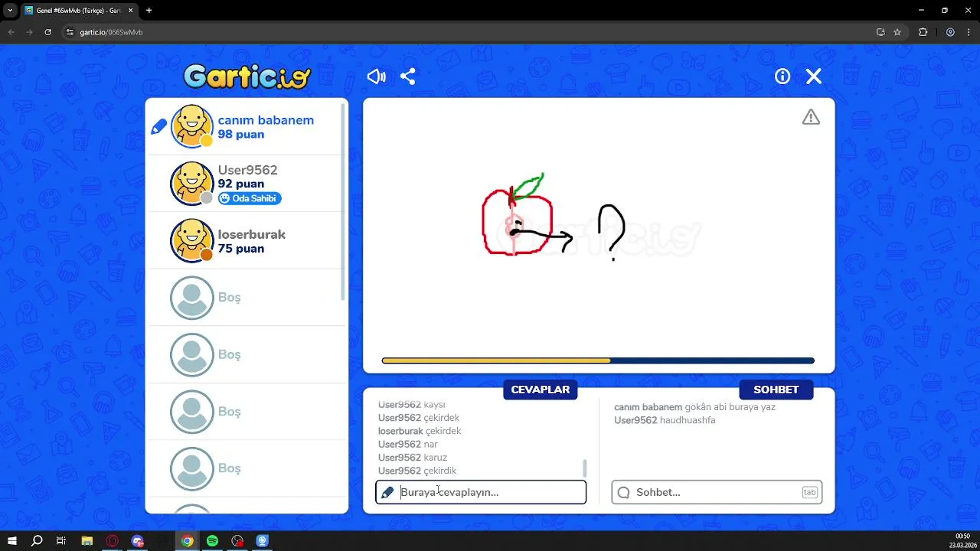The image size is (980, 551).
Task: Click the 'loserburak çekirdek' answer row
Action: [x=420, y=431]
